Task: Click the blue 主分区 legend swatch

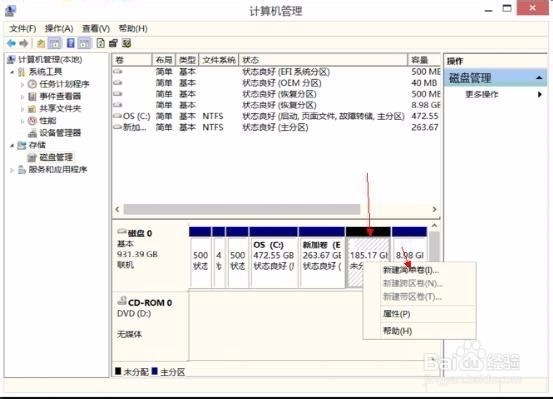Action: [x=154, y=371]
